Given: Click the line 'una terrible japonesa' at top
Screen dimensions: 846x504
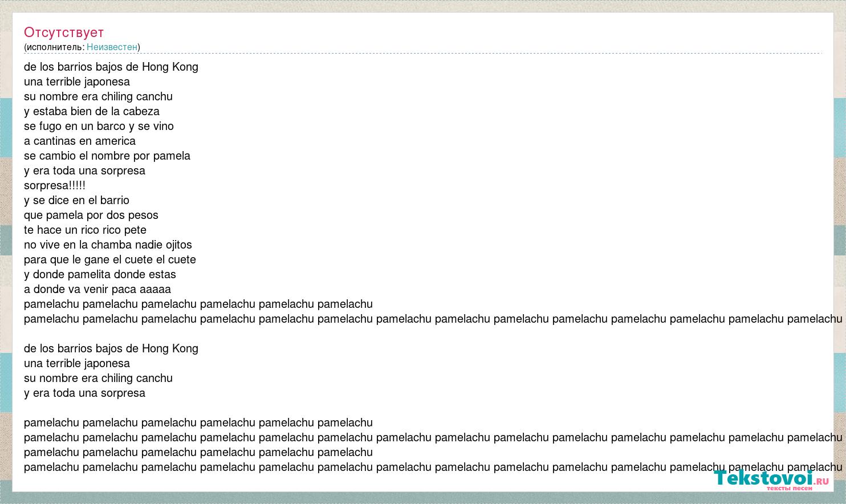Looking at the screenshot, I should pos(77,82).
